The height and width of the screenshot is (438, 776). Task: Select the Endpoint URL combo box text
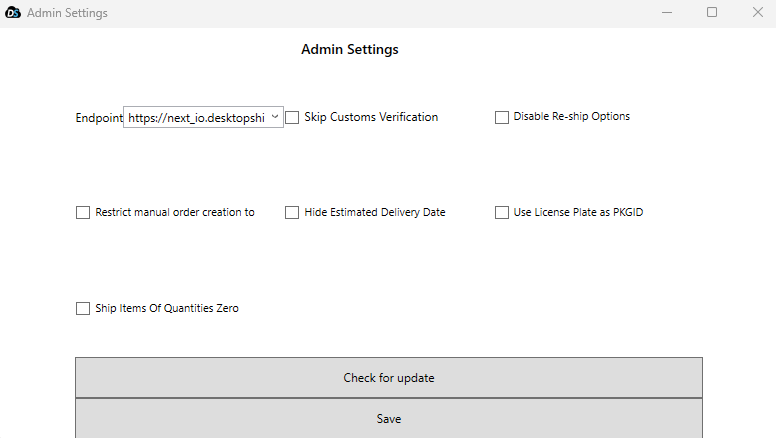pos(196,118)
